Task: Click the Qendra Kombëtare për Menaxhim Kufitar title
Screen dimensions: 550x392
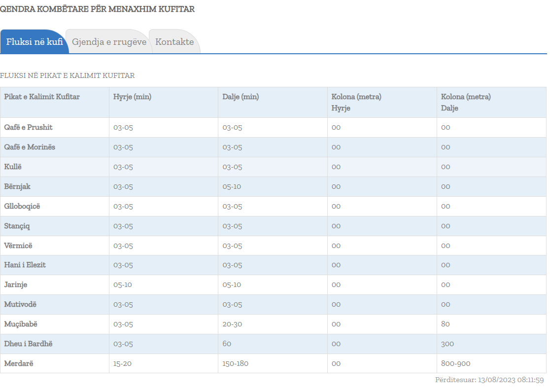Action: click(97, 9)
